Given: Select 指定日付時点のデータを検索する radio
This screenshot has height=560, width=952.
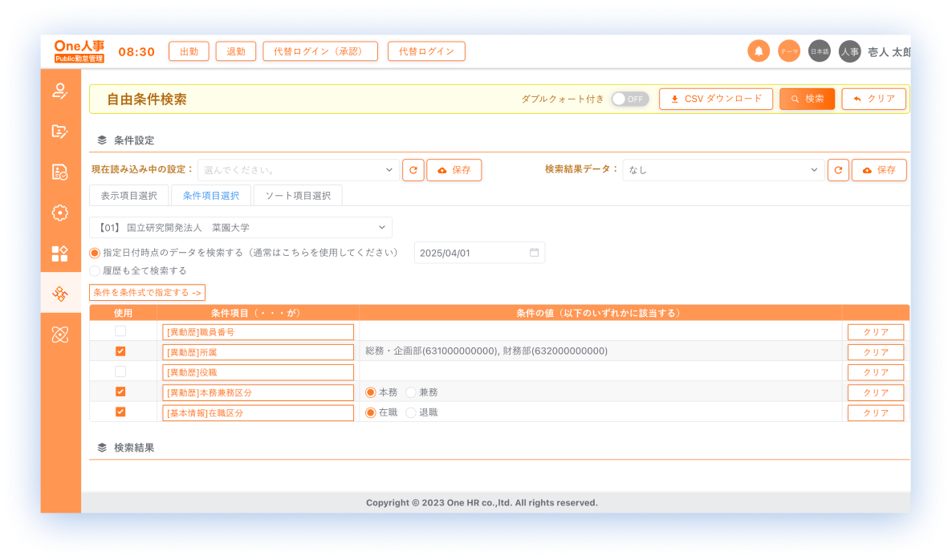Looking at the screenshot, I should pos(95,253).
